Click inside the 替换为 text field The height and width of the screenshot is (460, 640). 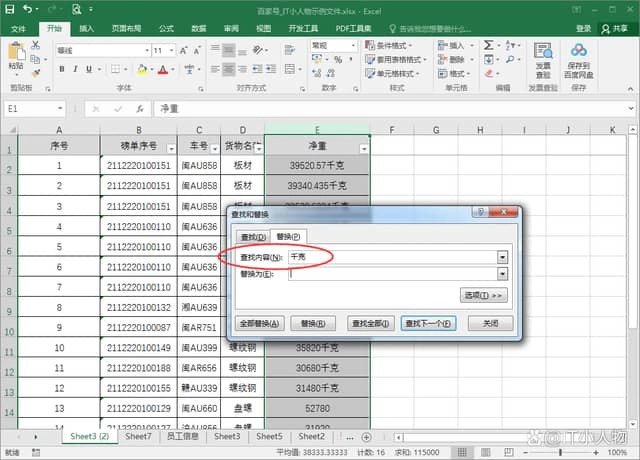pos(390,274)
